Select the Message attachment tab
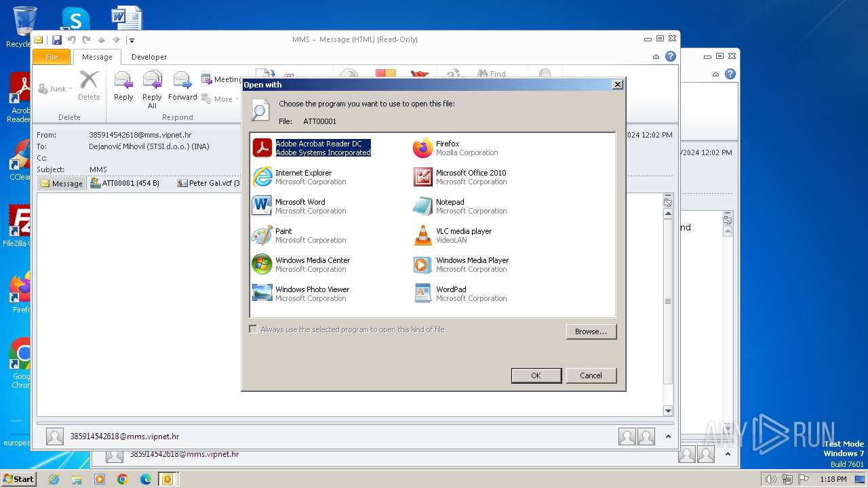This screenshot has width=868, height=488. 62,183
